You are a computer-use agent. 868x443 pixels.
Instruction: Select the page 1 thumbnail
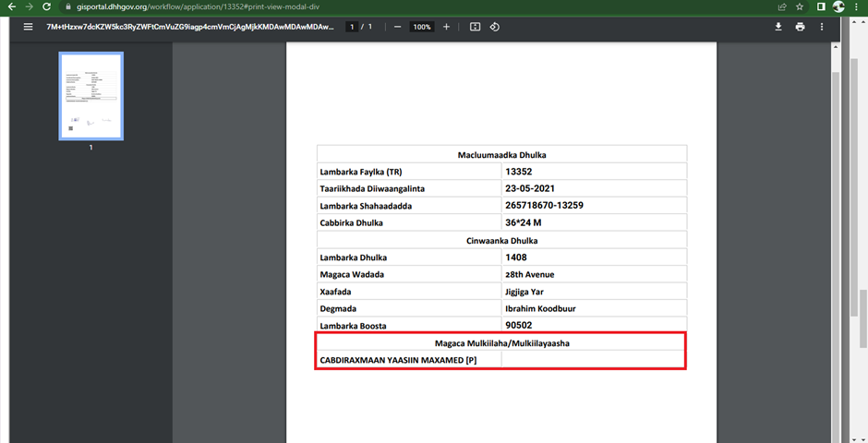tap(91, 96)
